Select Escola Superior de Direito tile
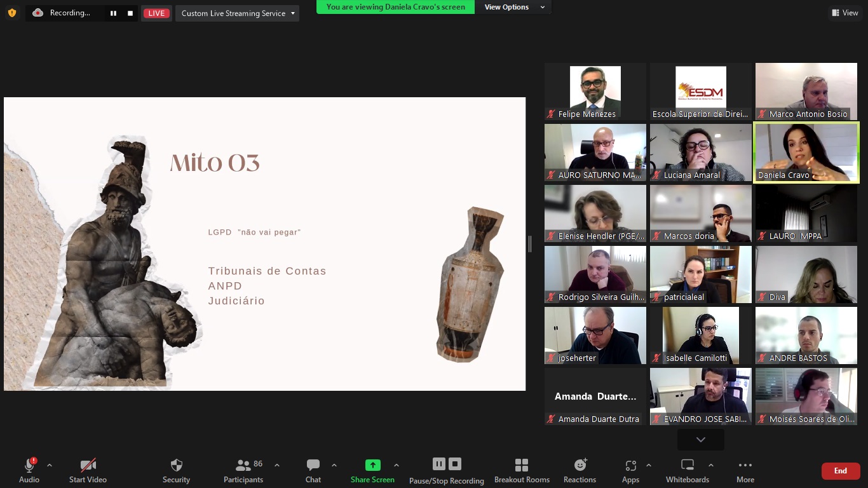The image size is (868, 488). (701, 91)
